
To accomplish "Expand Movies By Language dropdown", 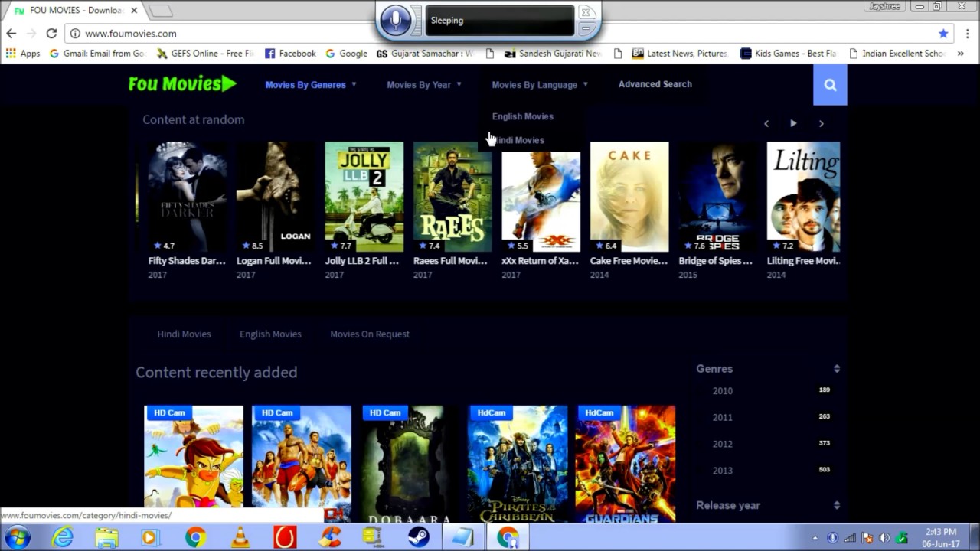I will [x=540, y=85].
